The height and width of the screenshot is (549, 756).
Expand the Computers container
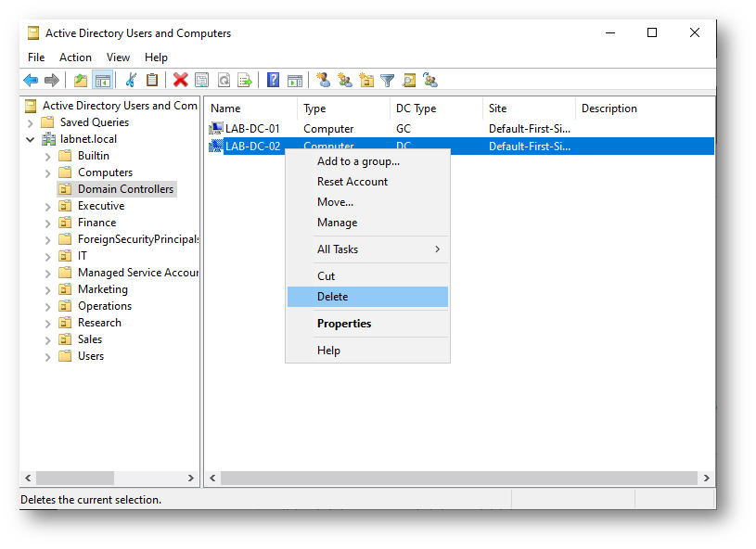click(47, 173)
